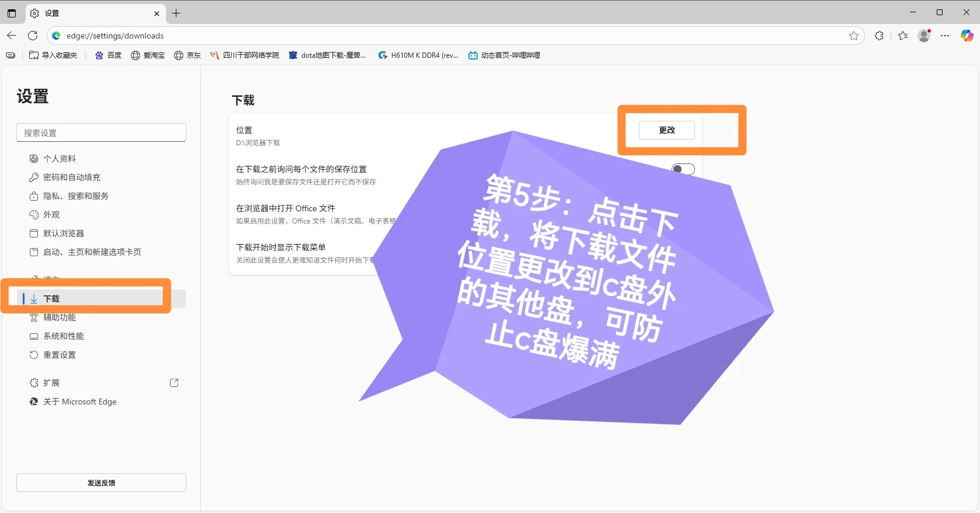Click the D:\浏览器下载 path text
Viewport: 980px width, 513px height.
click(x=258, y=143)
